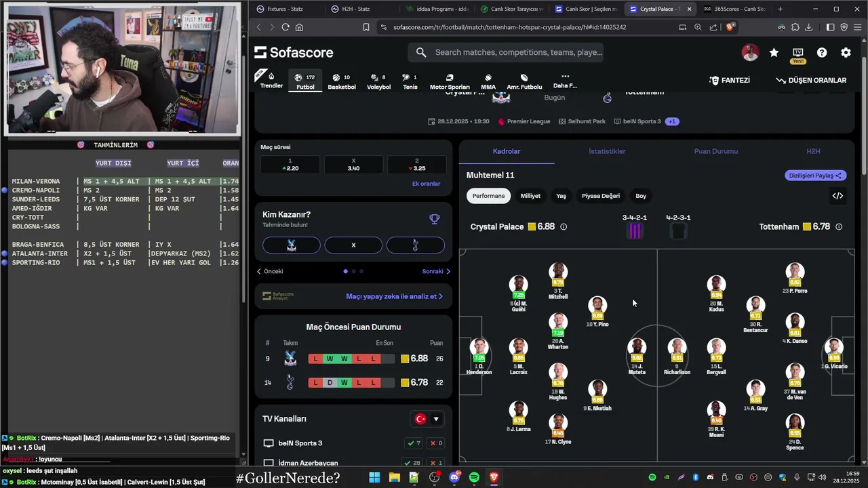Click the search magnifier icon
The height and width of the screenshot is (488, 868).
421,52
